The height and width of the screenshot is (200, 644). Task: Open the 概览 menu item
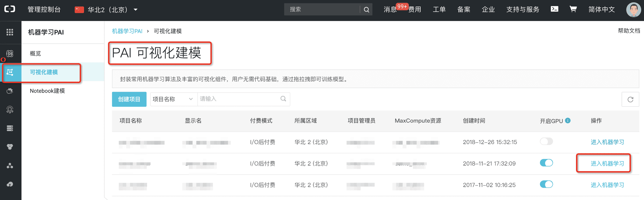point(35,53)
